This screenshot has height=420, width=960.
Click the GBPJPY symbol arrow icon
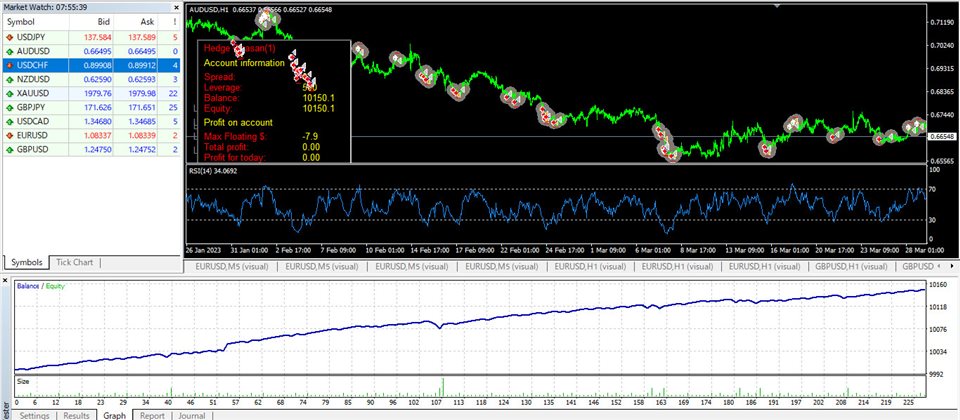tap(11, 107)
